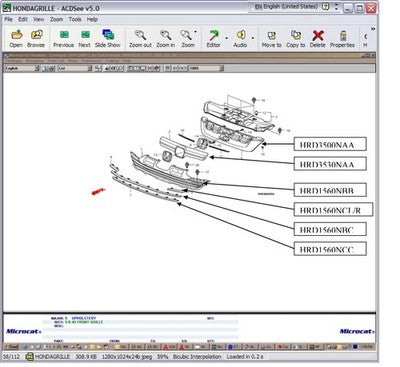Click the 59% zoom level readout
This screenshot has width=400, height=367.
click(x=163, y=357)
